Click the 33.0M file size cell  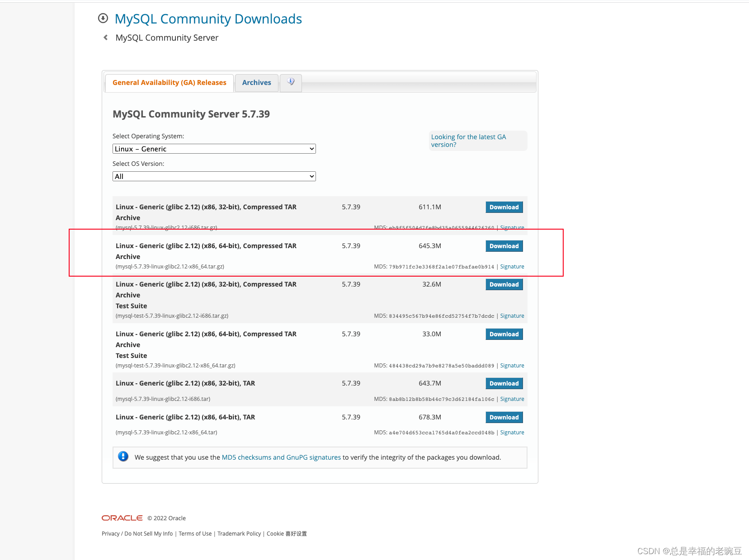click(x=432, y=334)
